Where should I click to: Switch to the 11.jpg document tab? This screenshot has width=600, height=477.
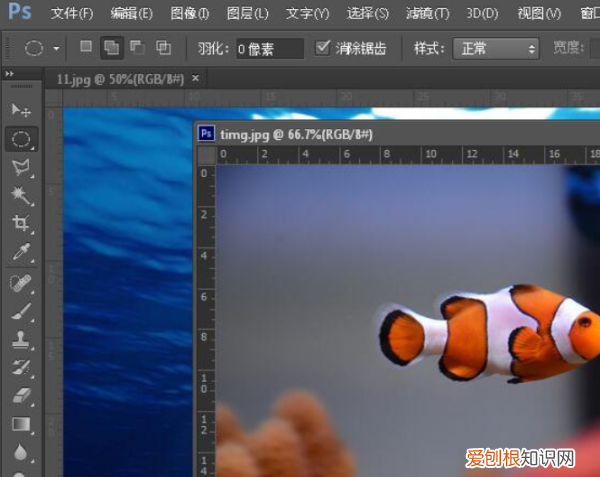point(120,79)
